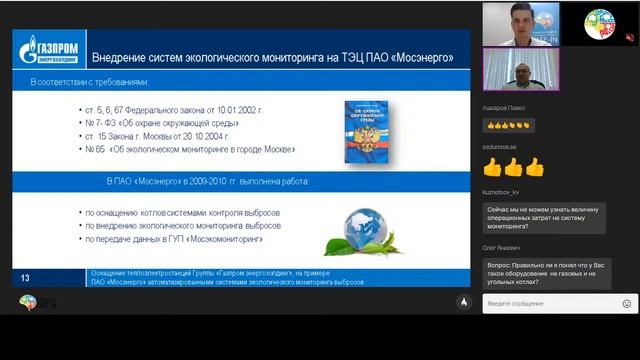Click the small thumbs-up and clapping emoji message

point(509,125)
